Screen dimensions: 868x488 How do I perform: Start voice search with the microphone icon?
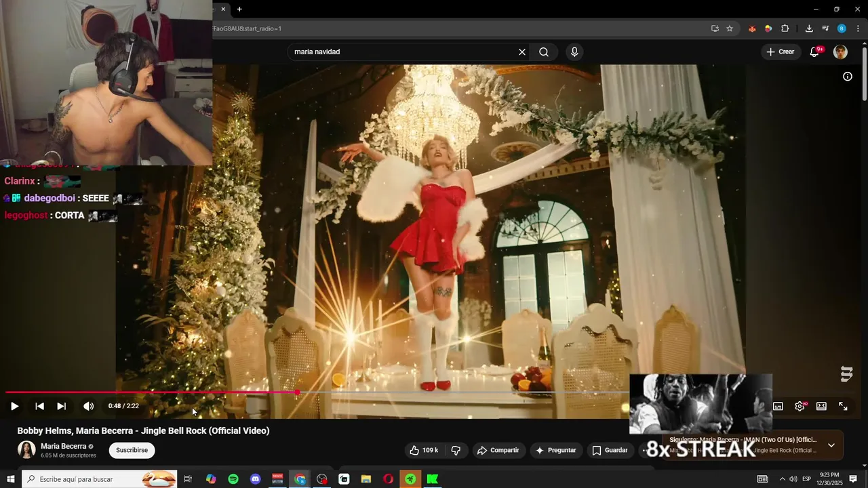click(574, 52)
